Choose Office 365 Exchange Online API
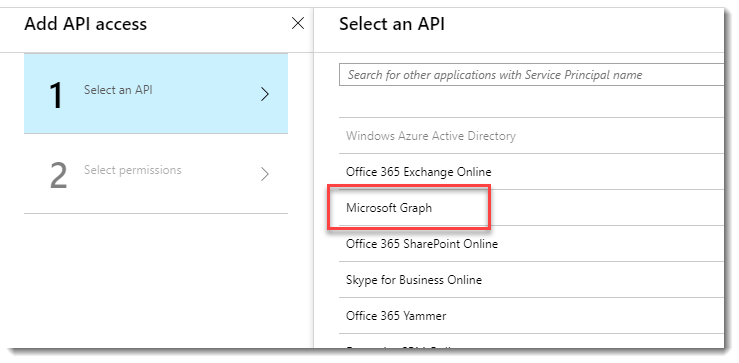This screenshot has height=363, width=739. [532, 172]
